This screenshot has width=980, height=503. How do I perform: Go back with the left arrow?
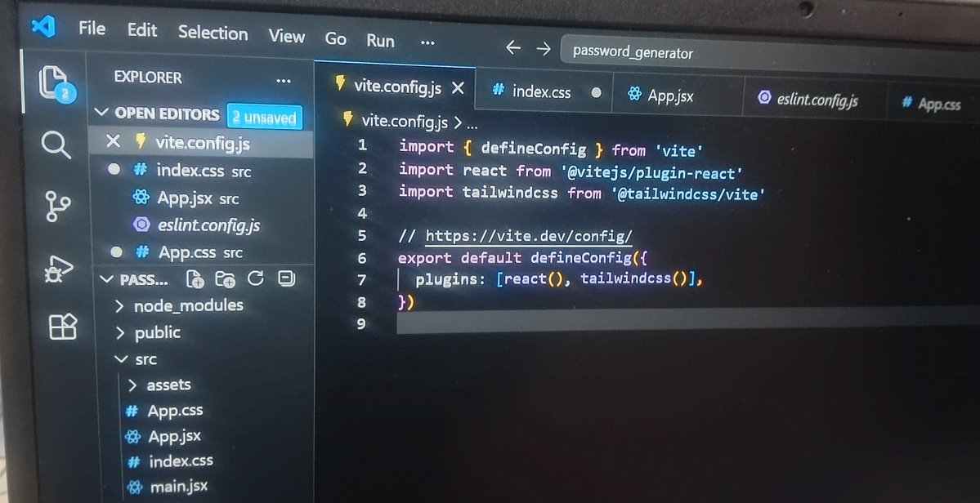coord(513,47)
